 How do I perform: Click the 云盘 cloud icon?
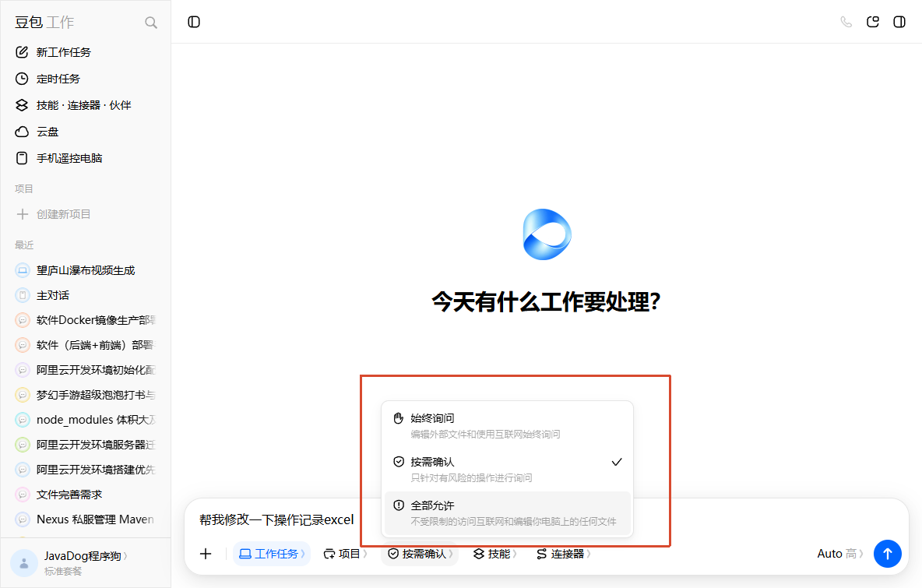pyautogui.click(x=22, y=132)
